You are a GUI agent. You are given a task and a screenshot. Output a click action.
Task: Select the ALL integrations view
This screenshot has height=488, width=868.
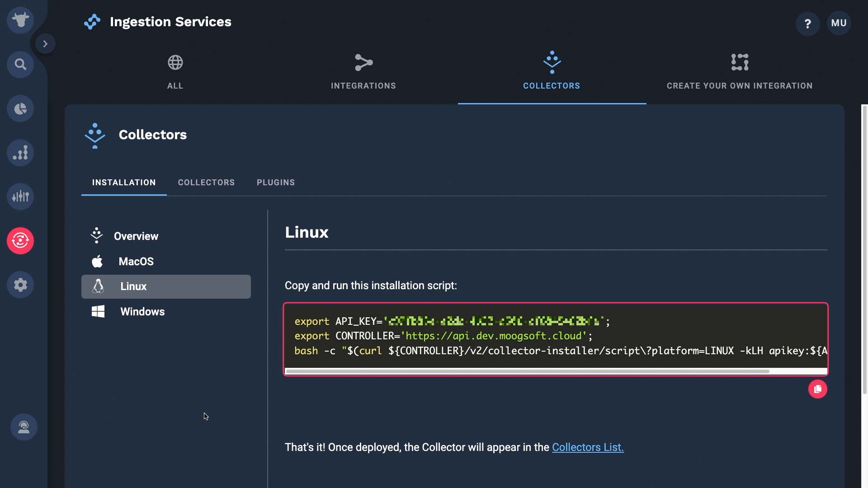pos(175,70)
